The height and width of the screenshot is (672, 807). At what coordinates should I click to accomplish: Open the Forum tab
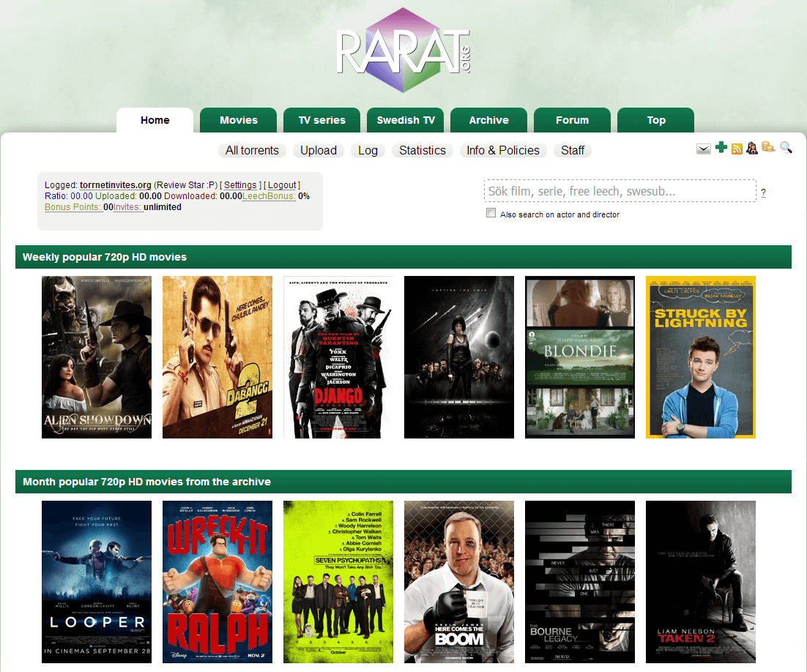pyautogui.click(x=573, y=120)
